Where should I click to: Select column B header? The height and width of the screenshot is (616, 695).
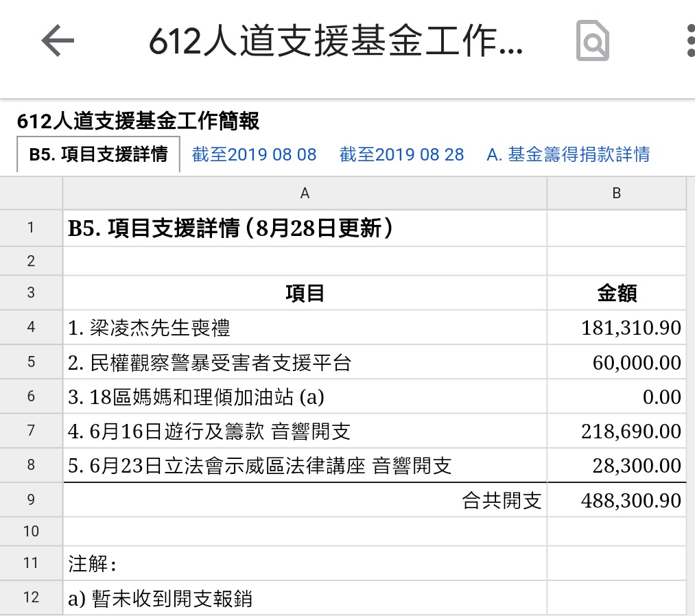[x=617, y=193]
